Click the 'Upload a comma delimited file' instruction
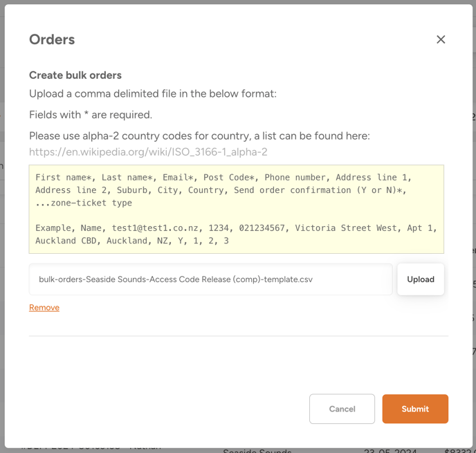Viewport: 476px width, 453px height. [x=152, y=94]
